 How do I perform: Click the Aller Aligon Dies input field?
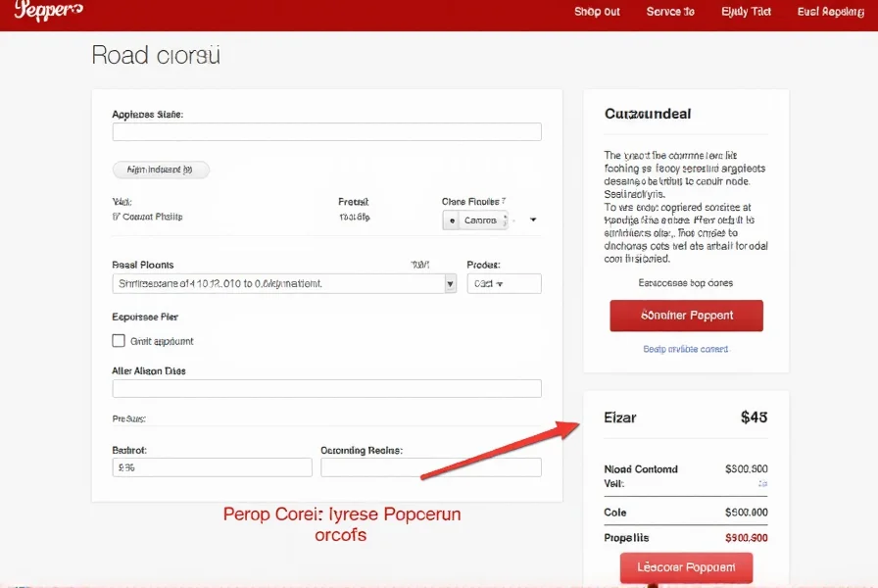(x=326, y=388)
